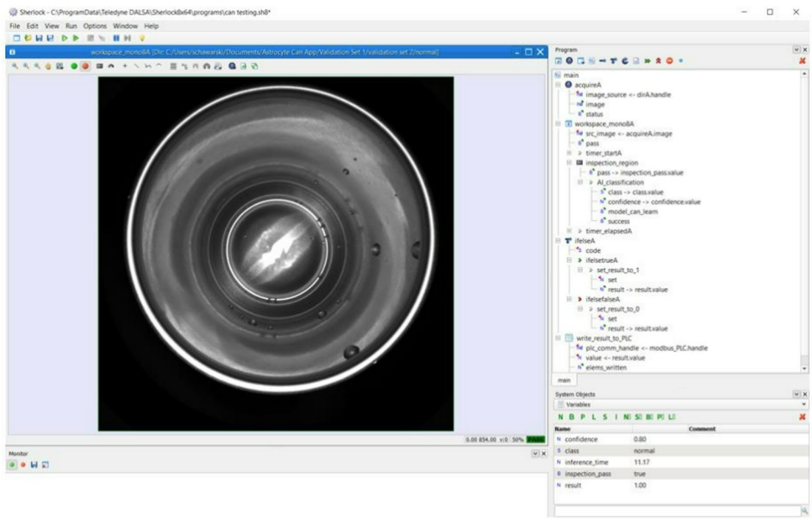Click the gray stop square in main toolbar
This screenshot has height=519, width=812.
coord(91,38)
